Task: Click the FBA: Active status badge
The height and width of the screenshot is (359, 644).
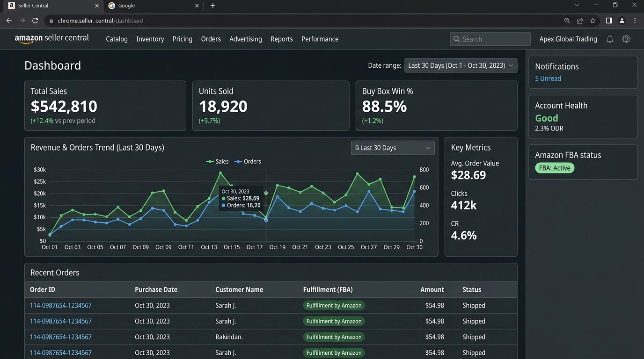Action: coord(555,168)
